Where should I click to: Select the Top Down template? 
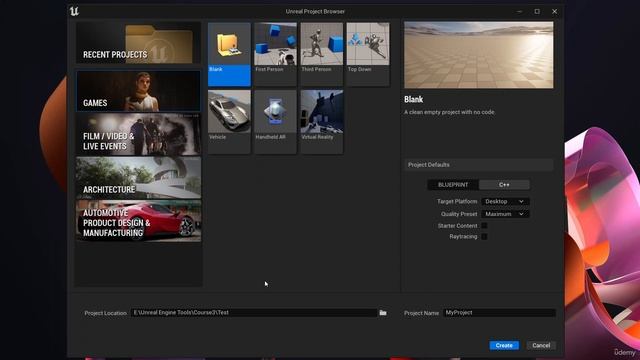coord(368,54)
